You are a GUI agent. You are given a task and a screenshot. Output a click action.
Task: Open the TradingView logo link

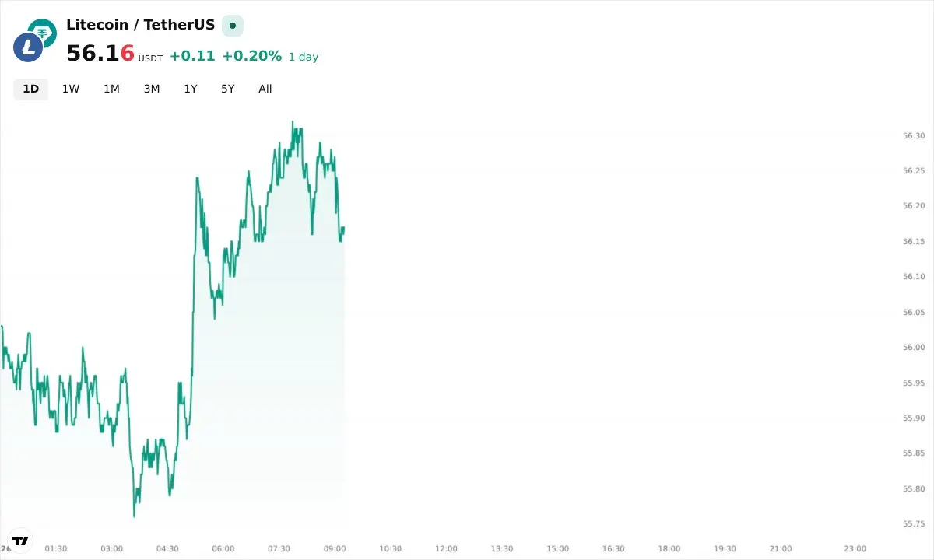20,541
